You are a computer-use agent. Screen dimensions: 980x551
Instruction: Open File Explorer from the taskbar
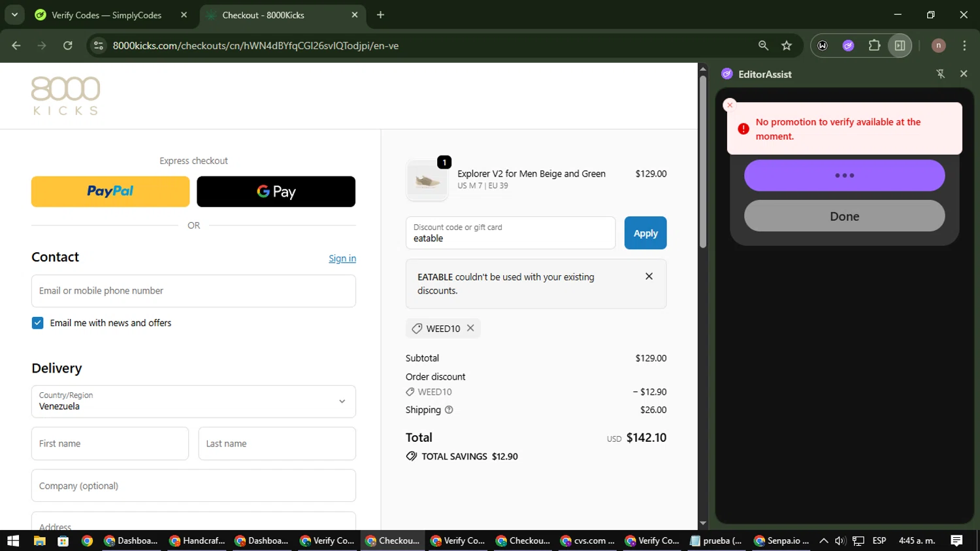pyautogui.click(x=39, y=541)
